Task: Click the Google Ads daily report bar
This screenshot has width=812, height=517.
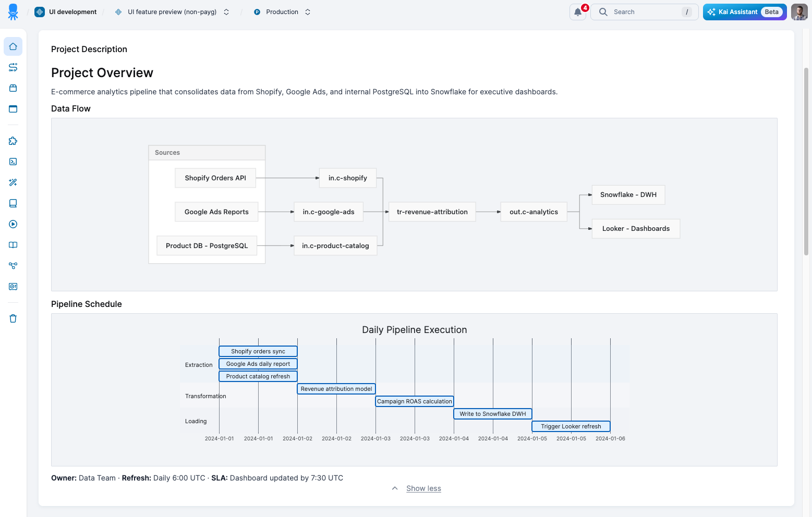Action: click(x=258, y=364)
